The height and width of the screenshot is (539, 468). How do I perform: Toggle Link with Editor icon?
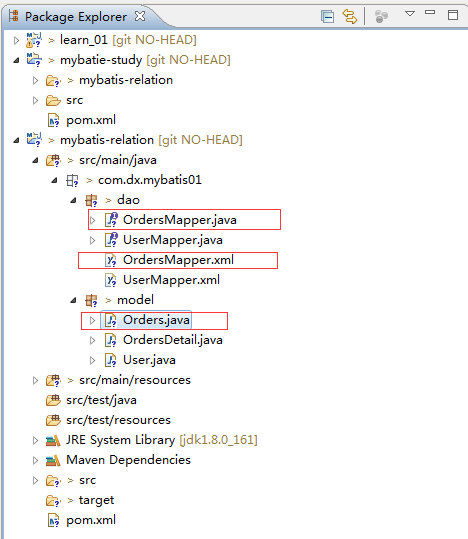point(349,16)
